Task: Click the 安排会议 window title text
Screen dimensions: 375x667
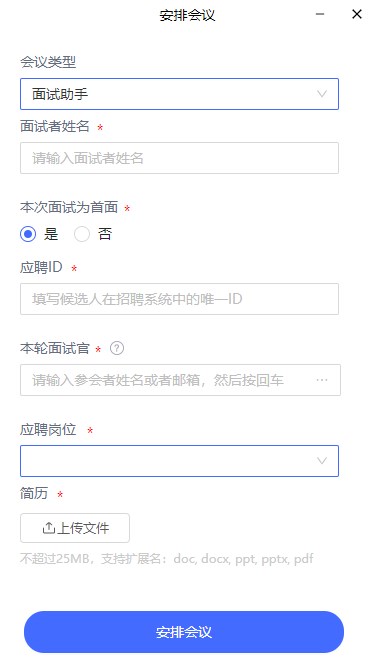Action: pyautogui.click(x=188, y=15)
